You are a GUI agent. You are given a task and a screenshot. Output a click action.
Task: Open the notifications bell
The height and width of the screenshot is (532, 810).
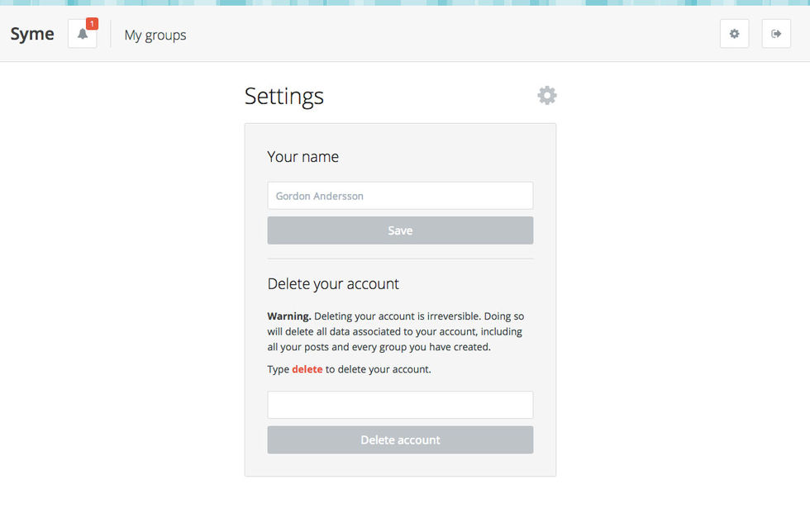coord(82,35)
